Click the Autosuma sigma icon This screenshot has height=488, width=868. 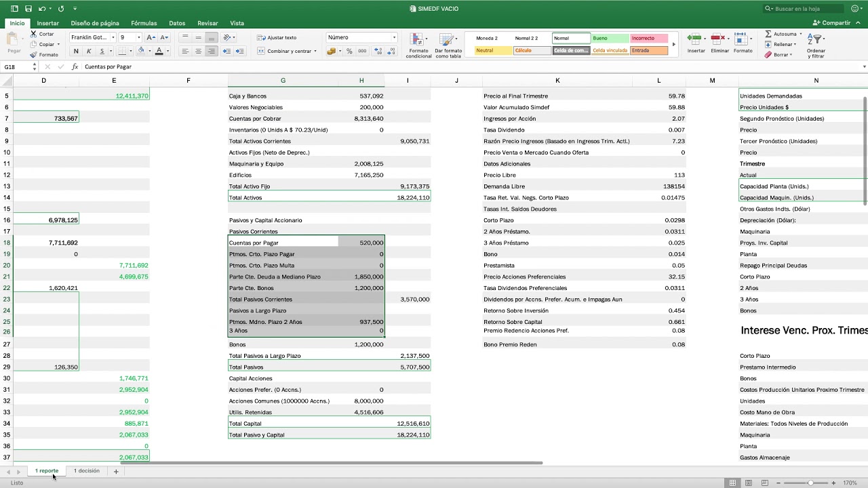tap(768, 34)
